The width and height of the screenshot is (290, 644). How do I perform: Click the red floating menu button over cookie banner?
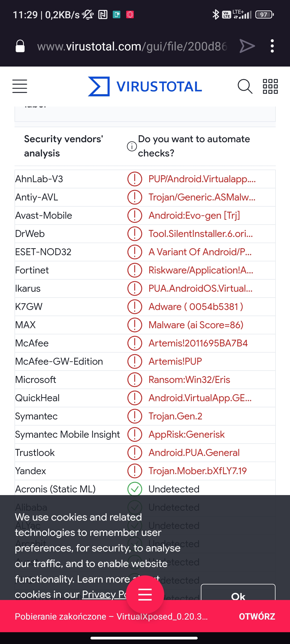144,594
